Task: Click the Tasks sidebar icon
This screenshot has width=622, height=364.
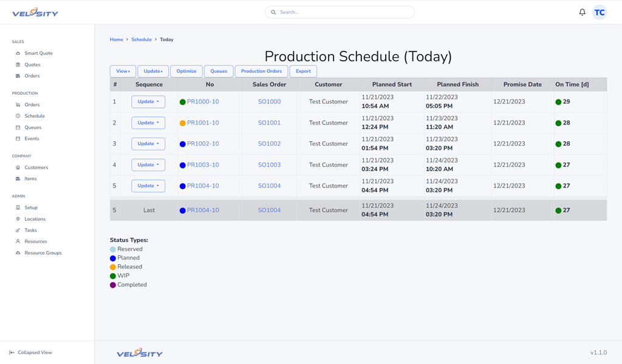Action: [18, 230]
